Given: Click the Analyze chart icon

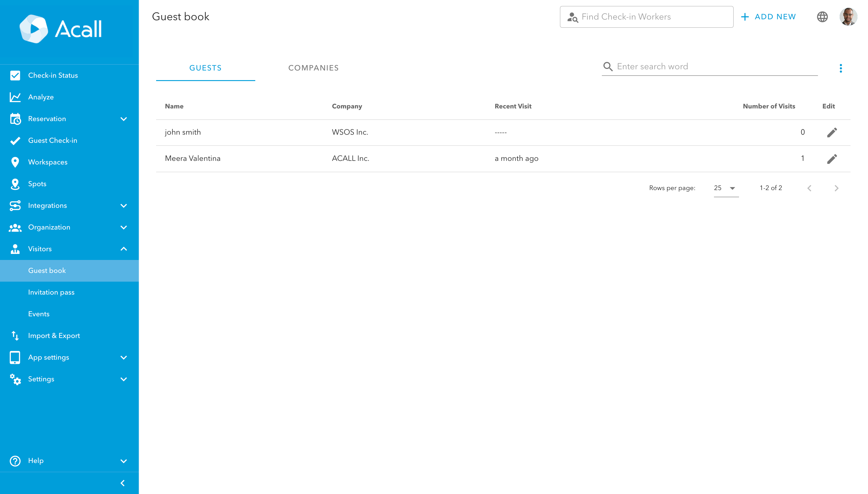Looking at the screenshot, I should [x=15, y=97].
